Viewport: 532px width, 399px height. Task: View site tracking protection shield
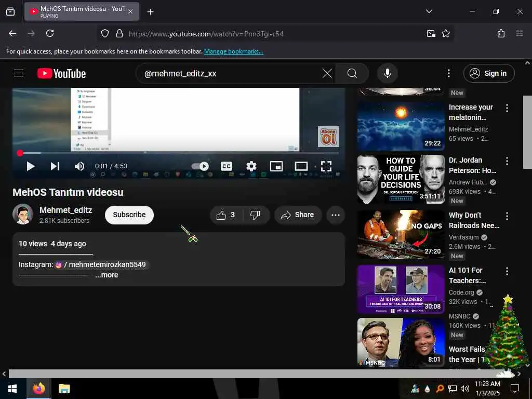(105, 33)
